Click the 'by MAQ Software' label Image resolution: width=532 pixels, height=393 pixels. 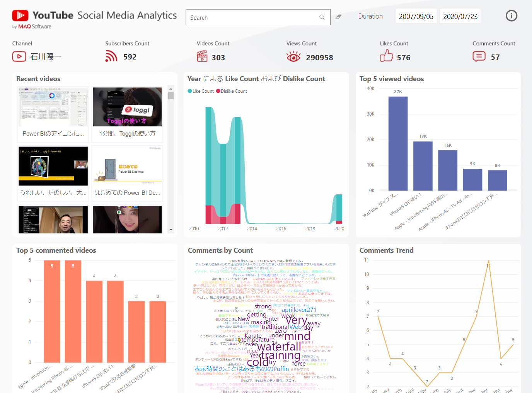[x=32, y=27]
